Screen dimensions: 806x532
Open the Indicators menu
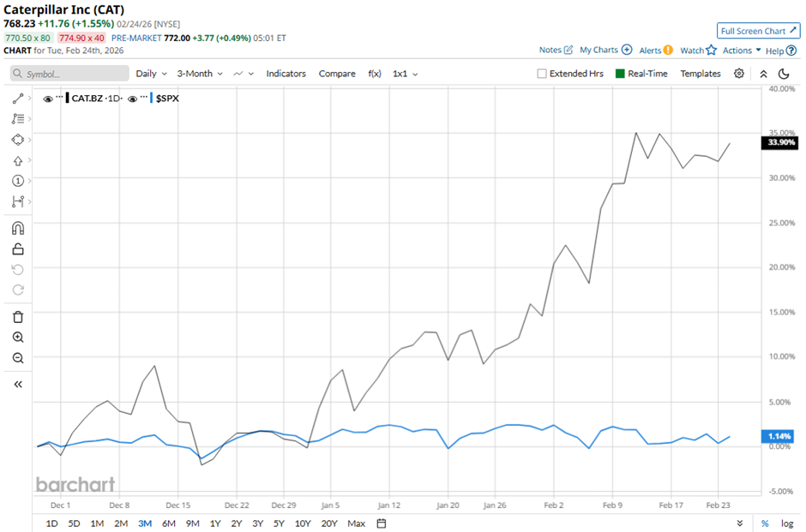pos(286,74)
